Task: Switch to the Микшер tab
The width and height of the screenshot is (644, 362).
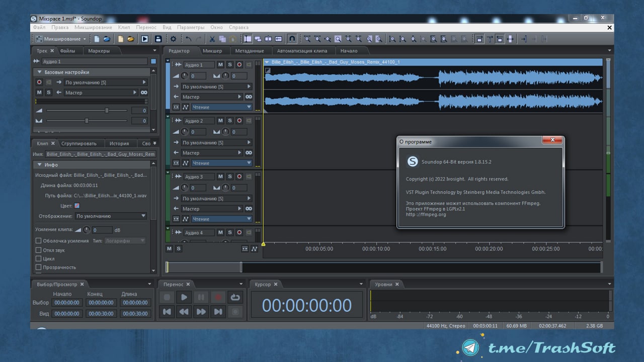Action: (x=212, y=51)
